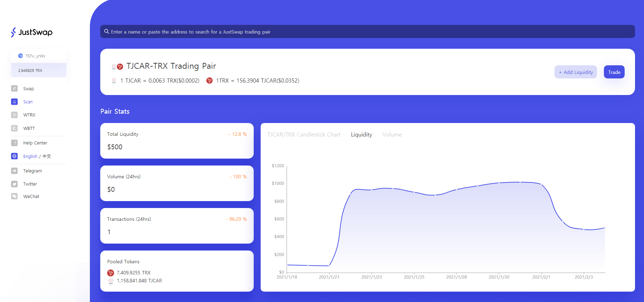Screen dimensions: 644x302
Task: Switch language to 中文
Action: pyautogui.click(x=47, y=156)
